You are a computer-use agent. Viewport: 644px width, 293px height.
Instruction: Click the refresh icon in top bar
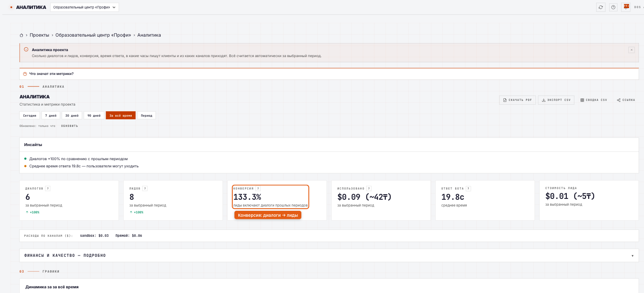[x=601, y=7]
